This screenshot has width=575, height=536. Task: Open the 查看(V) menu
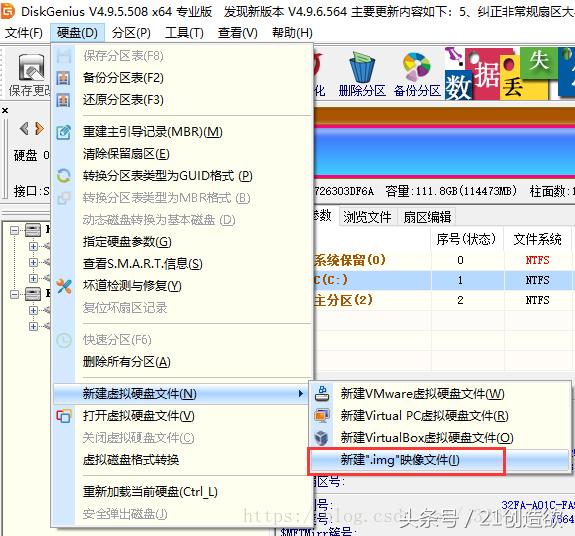pos(238,33)
